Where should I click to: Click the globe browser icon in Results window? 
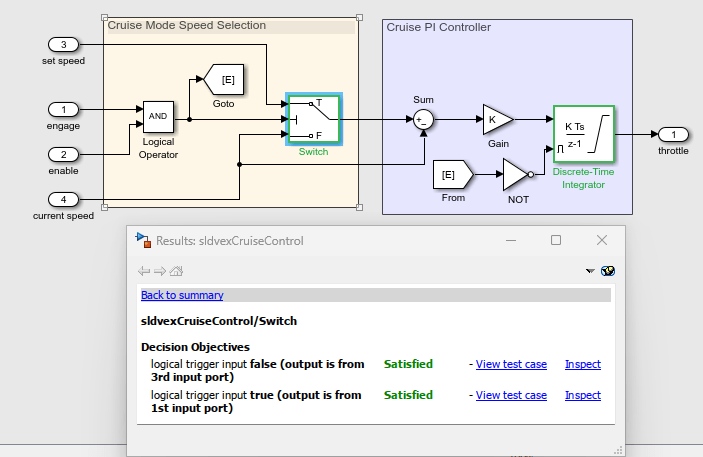pyautogui.click(x=607, y=271)
